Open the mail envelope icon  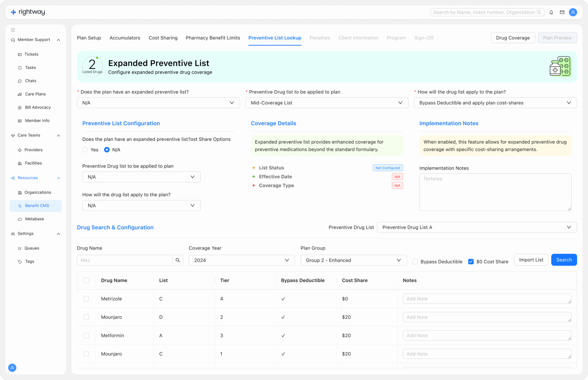[562, 12]
